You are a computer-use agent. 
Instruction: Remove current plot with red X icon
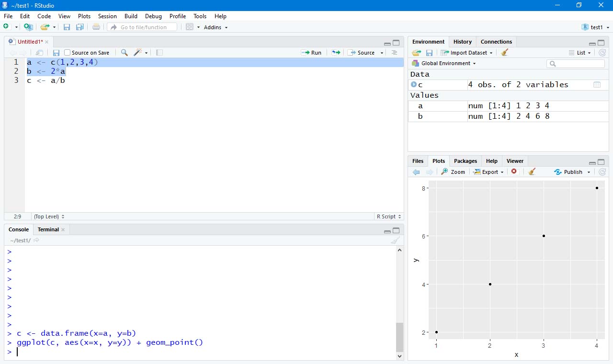[514, 172]
